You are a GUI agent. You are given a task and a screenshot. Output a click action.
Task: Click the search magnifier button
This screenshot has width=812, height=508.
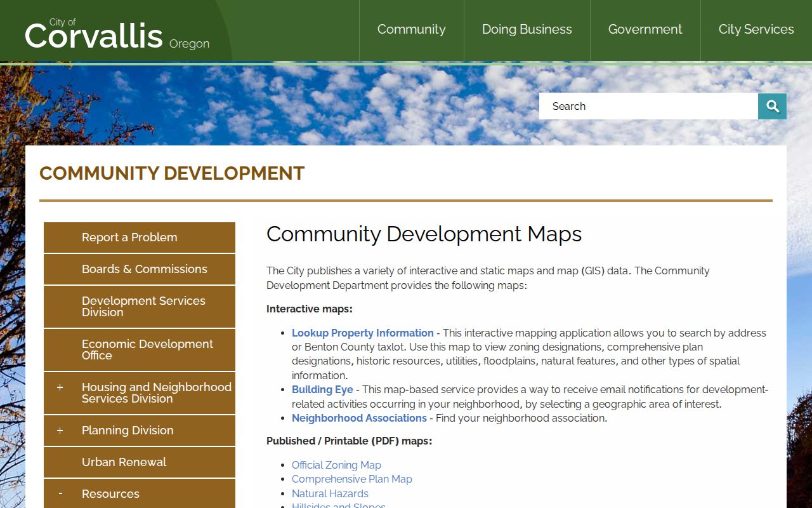click(772, 106)
